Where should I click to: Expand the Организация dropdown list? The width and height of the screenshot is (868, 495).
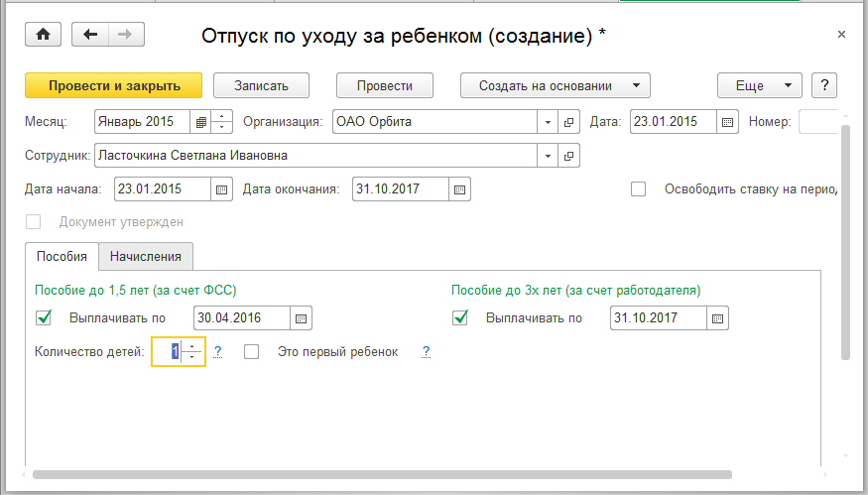548,122
